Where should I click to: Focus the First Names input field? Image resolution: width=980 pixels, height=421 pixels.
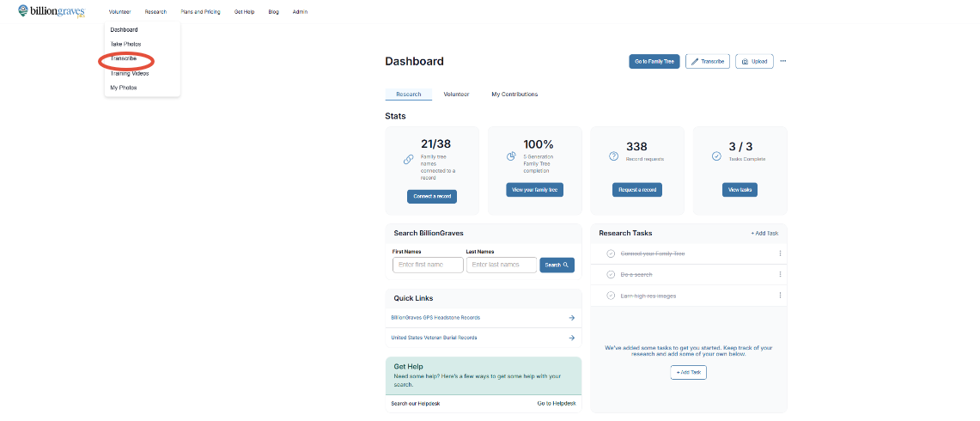[428, 265]
